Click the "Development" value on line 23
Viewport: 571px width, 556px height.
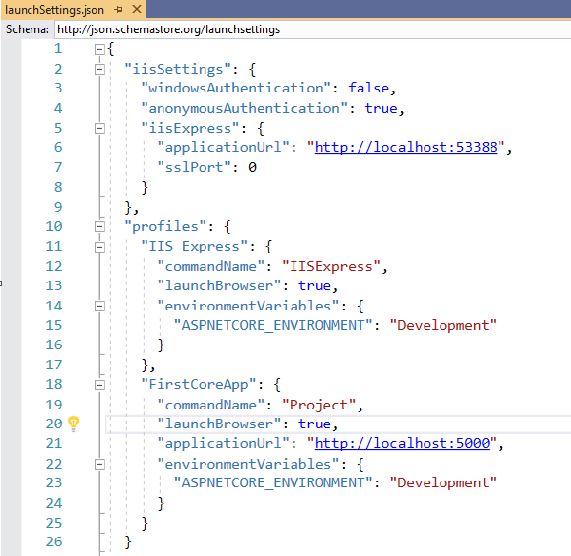pyautogui.click(x=443, y=483)
